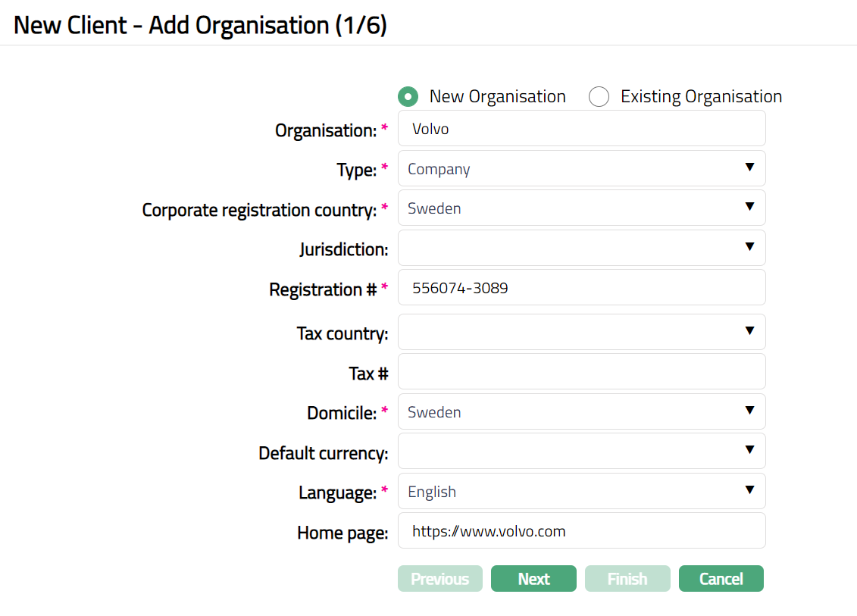Click the empty Tax # field

click(x=581, y=372)
